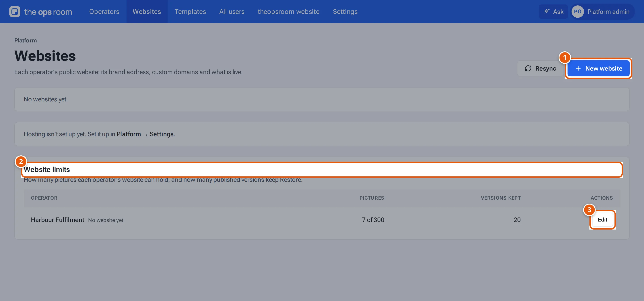
Task: Open Settings in top navigation
Action: [x=345, y=11]
